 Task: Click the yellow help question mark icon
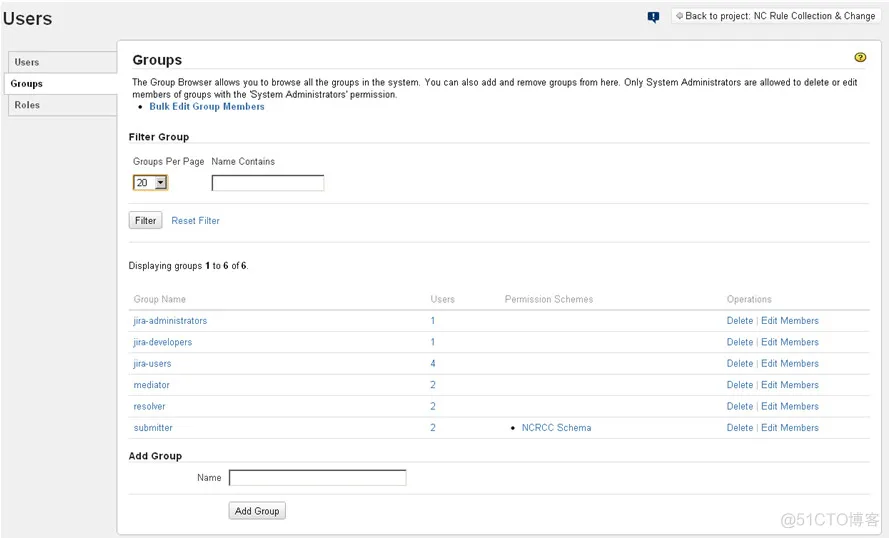click(860, 57)
